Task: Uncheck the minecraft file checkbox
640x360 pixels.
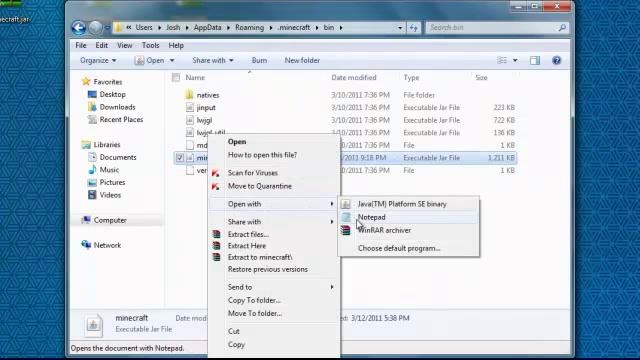Action: (x=180, y=158)
